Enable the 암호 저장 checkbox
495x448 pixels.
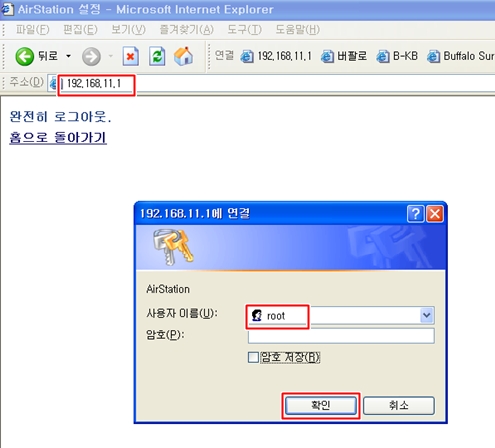point(253,357)
